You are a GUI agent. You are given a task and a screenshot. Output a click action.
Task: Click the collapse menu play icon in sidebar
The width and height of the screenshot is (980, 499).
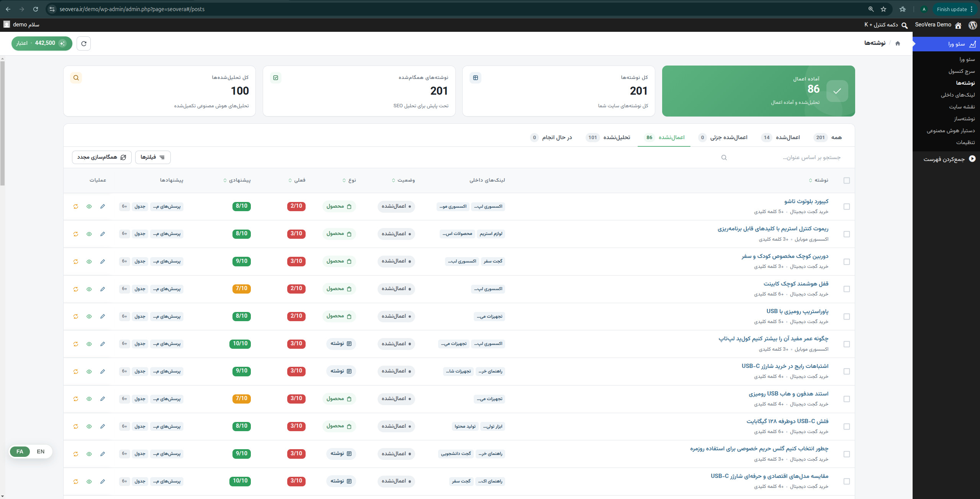(972, 159)
